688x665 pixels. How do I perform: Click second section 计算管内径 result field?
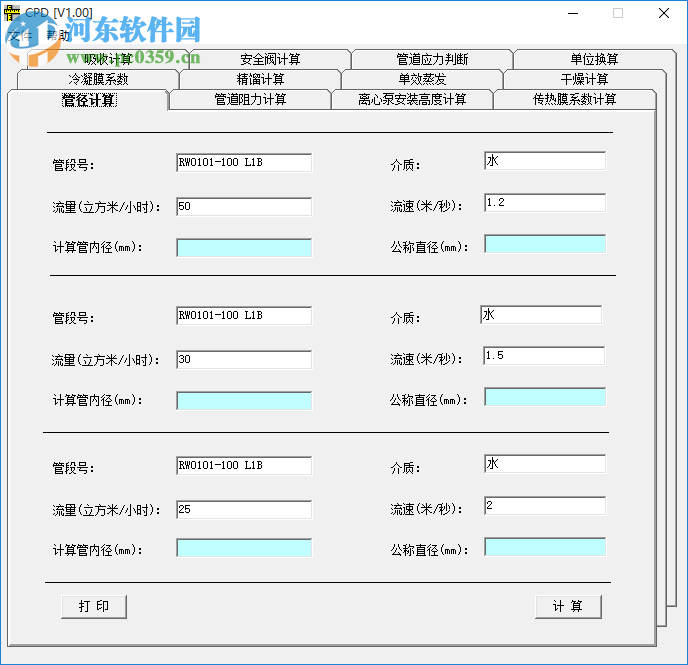(x=244, y=401)
